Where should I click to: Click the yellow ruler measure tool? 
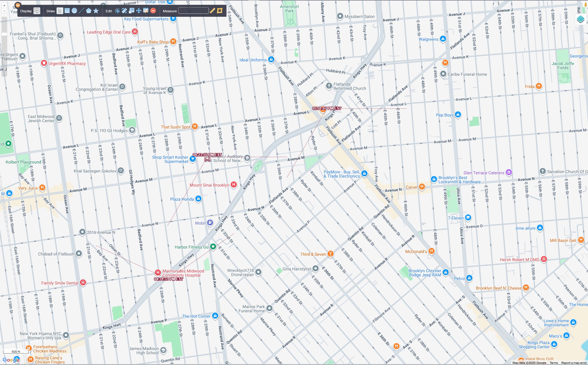pos(212,11)
